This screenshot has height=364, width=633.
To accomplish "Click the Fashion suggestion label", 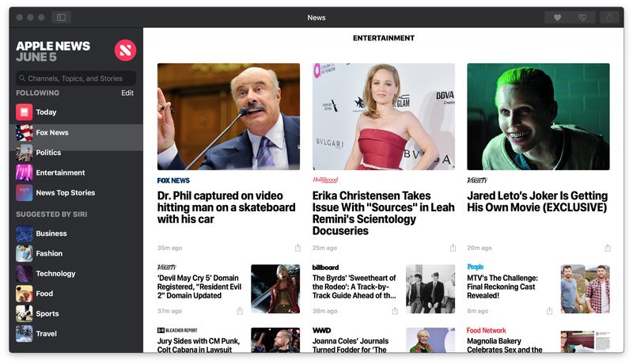I will pos(49,253).
